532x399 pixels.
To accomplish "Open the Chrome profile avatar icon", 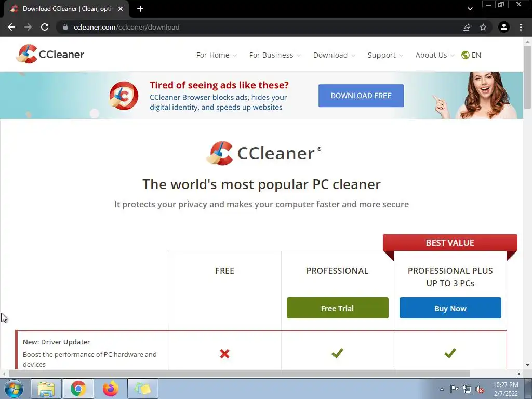I will 504,27.
